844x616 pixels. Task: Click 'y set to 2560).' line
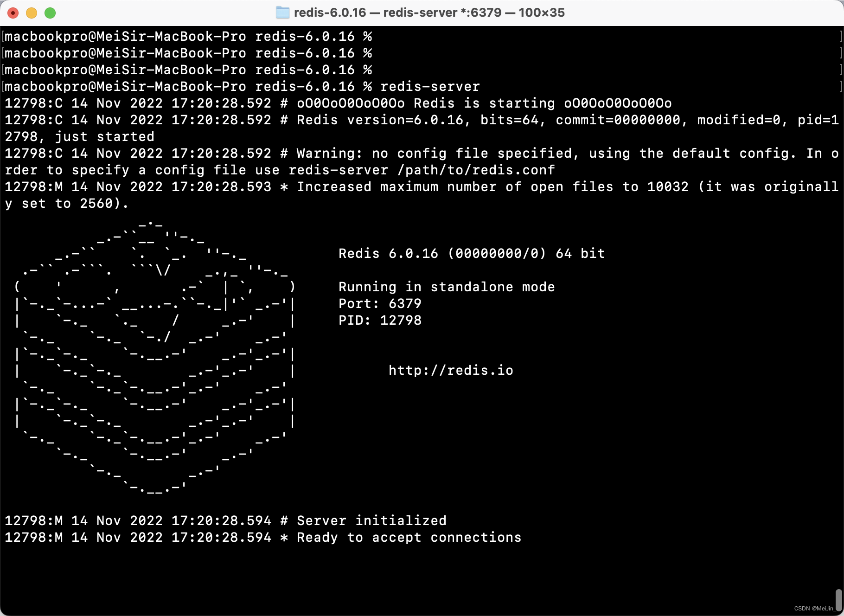pos(67,204)
